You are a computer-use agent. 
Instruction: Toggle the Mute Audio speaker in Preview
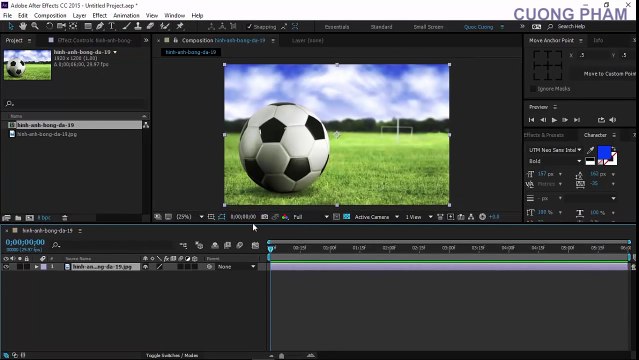[613, 120]
